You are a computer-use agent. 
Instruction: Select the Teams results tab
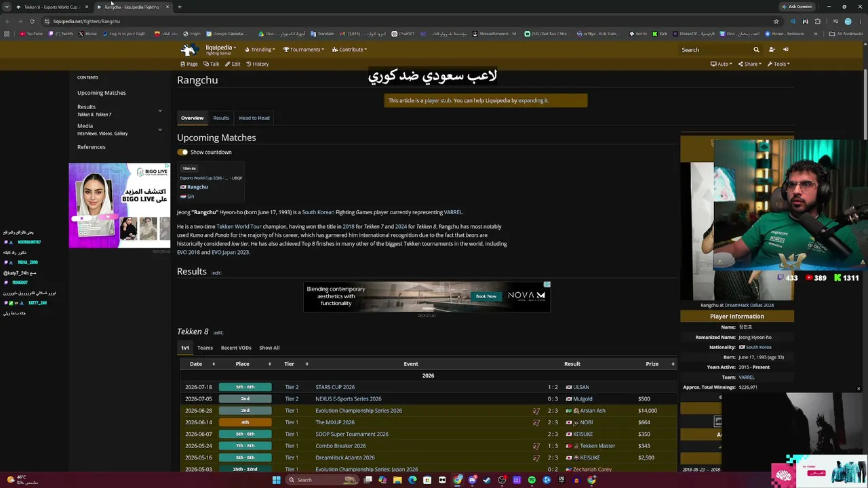coord(205,348)
